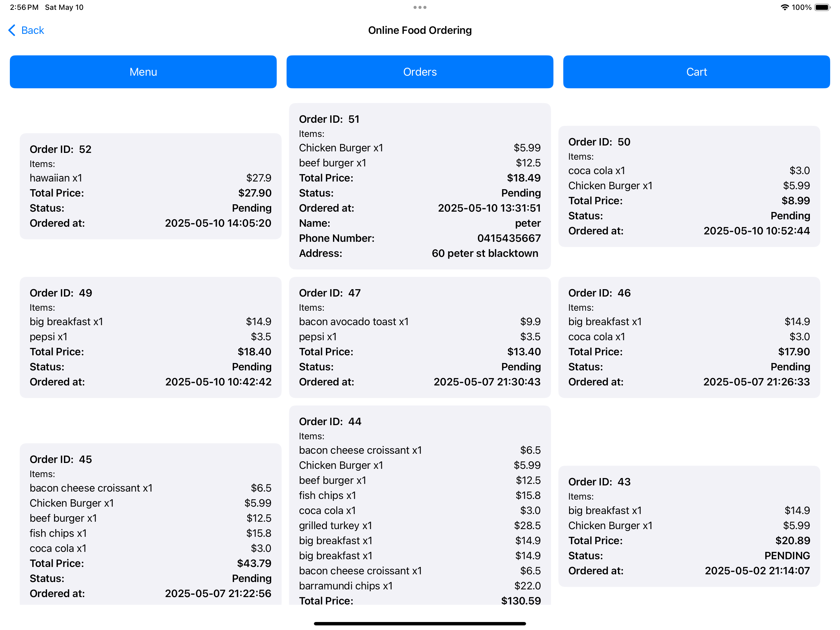Select Order ID 43 heading
The width and height of the screenshot is (840, 630).
599,482
